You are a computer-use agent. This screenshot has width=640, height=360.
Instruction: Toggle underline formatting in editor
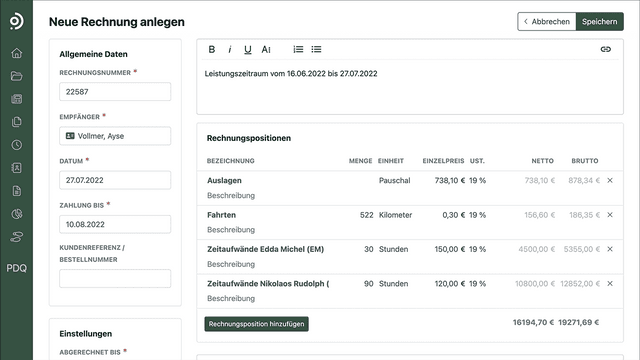pyautogui.click(x=247, y=49)
